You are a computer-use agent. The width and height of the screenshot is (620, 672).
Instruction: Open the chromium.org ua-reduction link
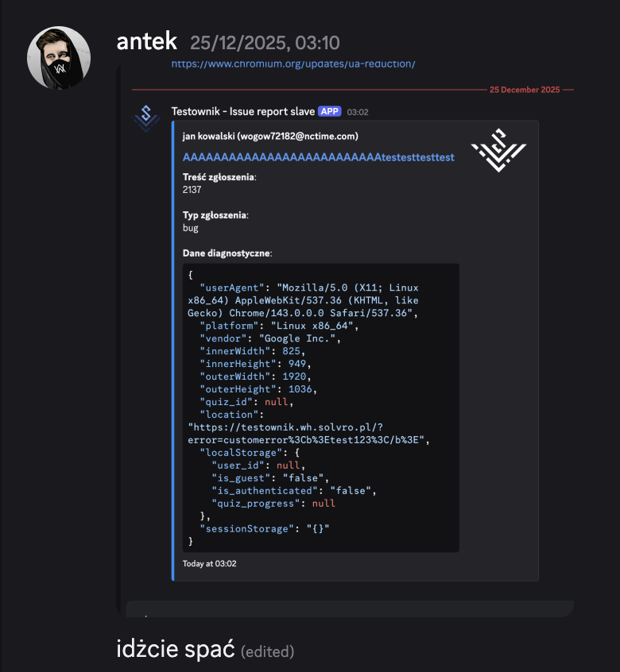pos(293,64)
